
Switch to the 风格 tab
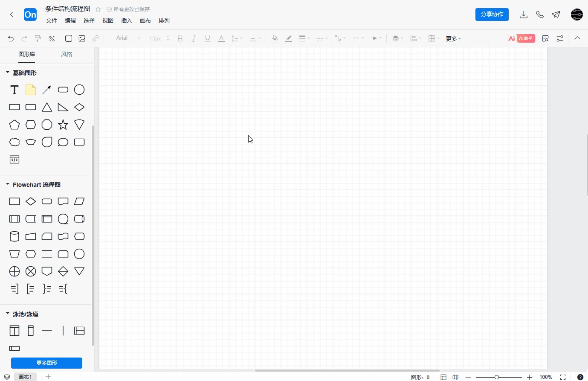point(67,54)
